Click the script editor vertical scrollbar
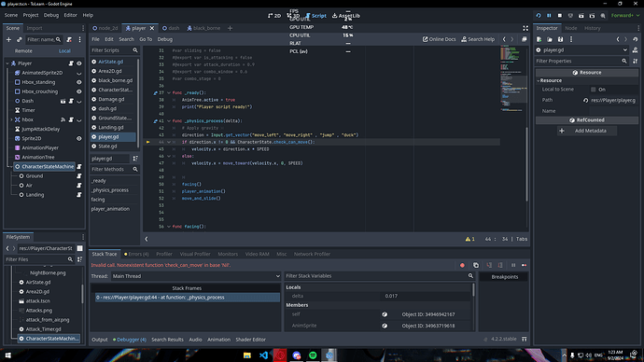 [526, 164]
